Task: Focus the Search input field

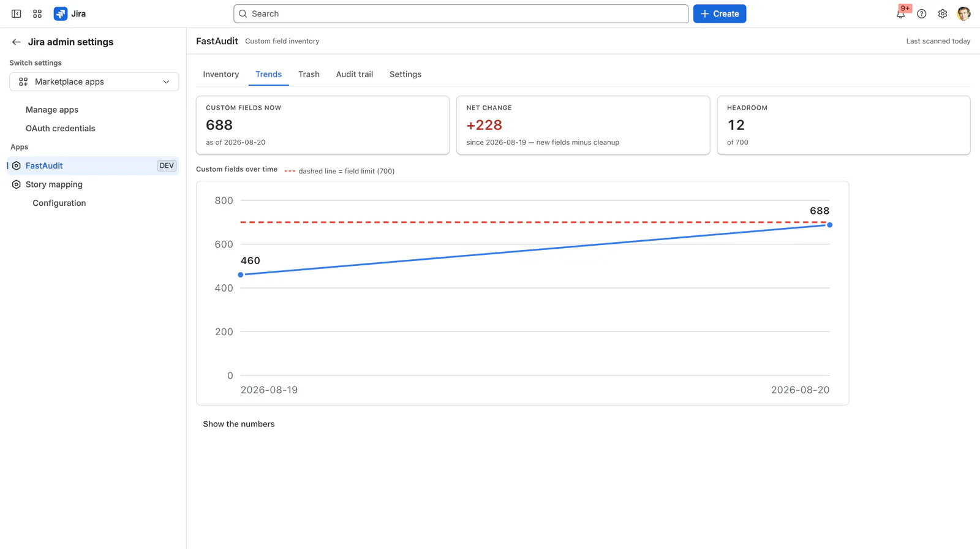Action: [x=461, y=13]
